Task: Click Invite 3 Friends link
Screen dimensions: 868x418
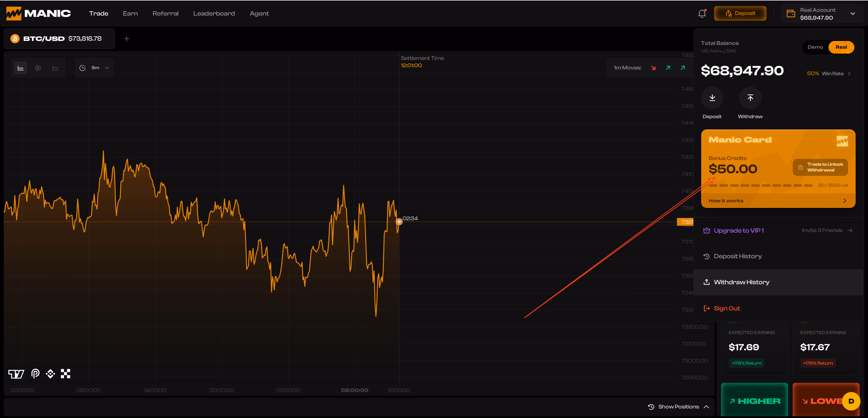Action: (x=827, y=231)
